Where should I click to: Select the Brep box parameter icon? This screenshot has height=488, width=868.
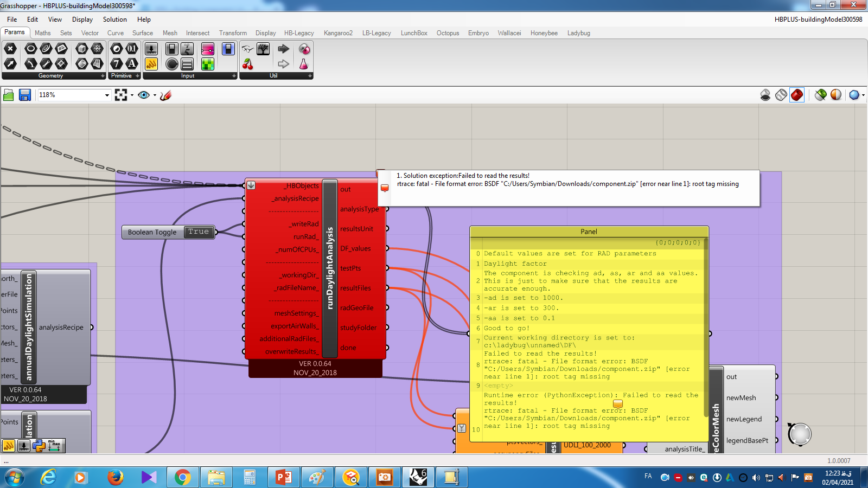[x=82, y=49]
